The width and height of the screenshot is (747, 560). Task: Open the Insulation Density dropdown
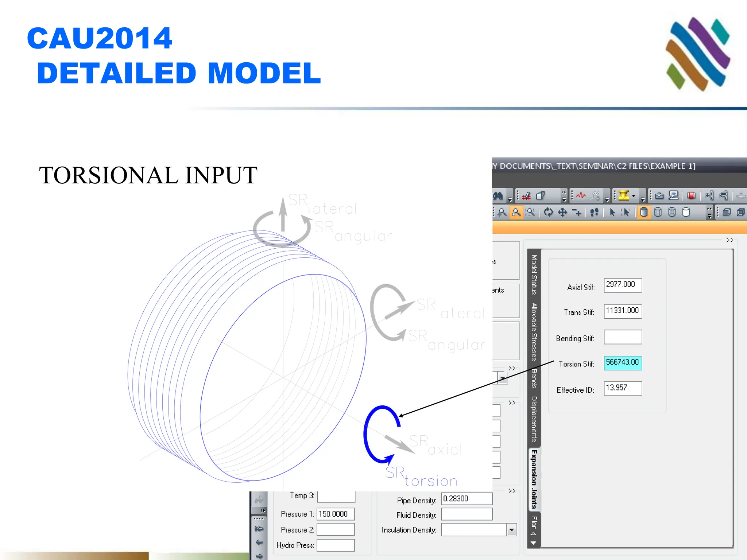coord(512,530)
